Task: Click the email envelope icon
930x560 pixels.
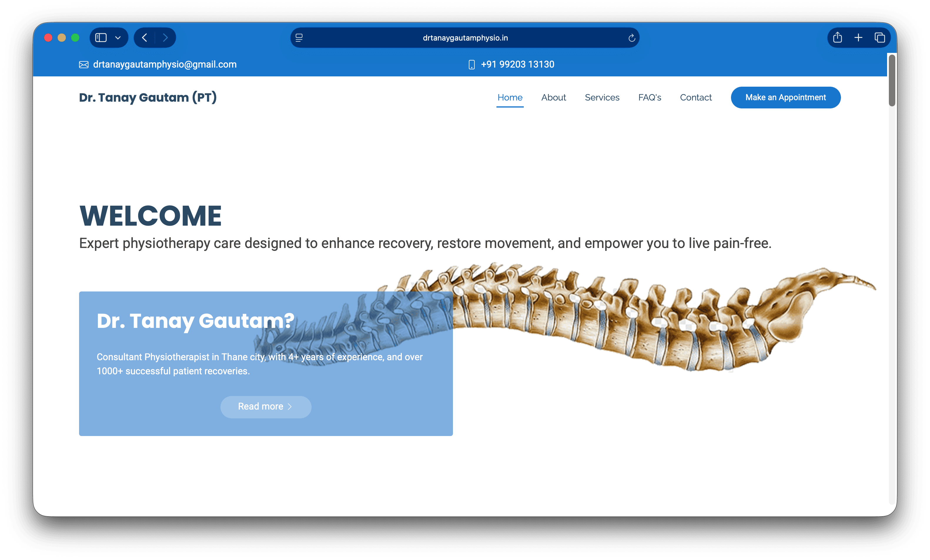Action: coord(83,64)
